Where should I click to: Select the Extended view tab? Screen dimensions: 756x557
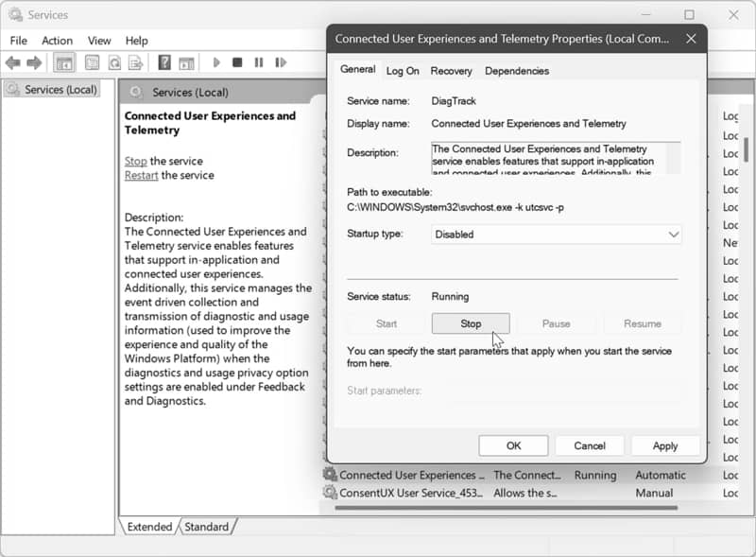click(149, 527)
